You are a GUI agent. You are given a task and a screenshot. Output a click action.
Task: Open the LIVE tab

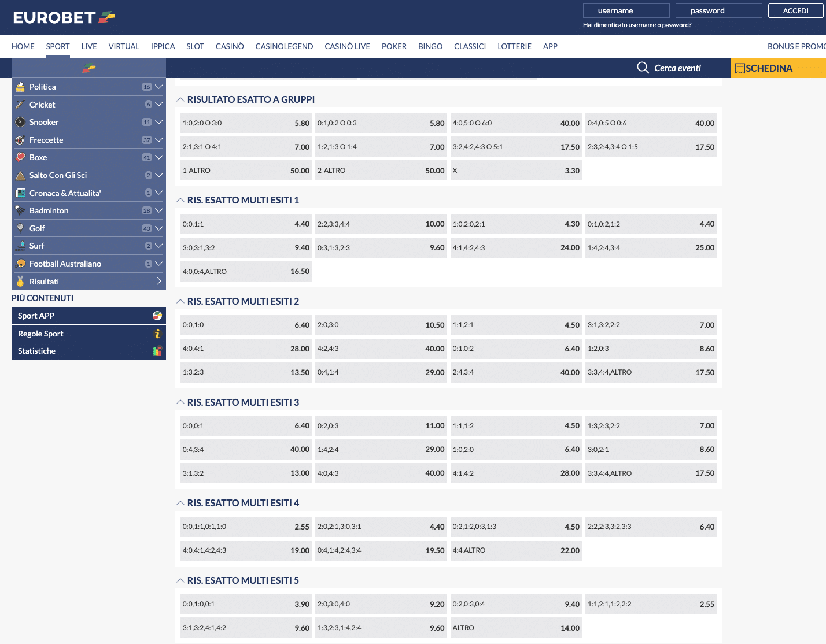[x=89, y=46]
